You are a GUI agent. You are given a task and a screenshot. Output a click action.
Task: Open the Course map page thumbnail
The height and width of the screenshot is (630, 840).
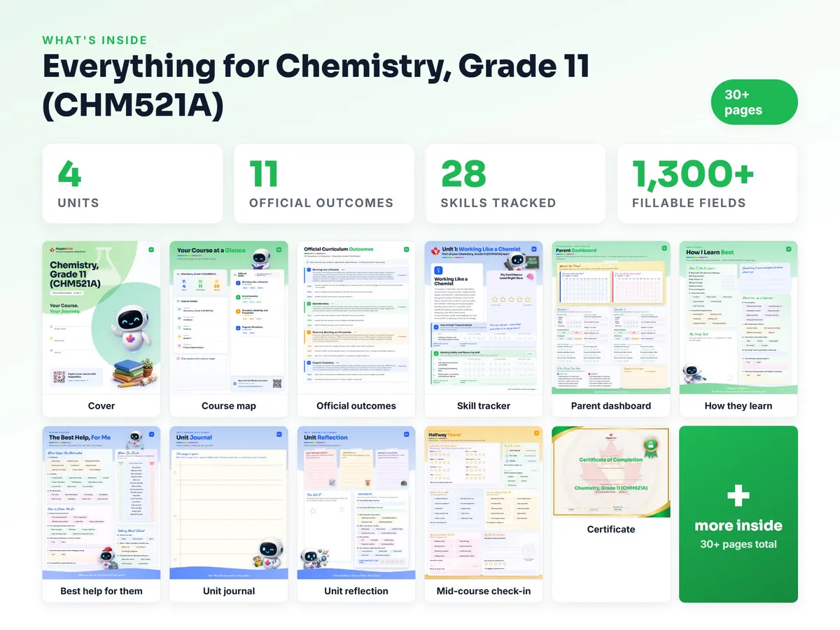point(229,318)
